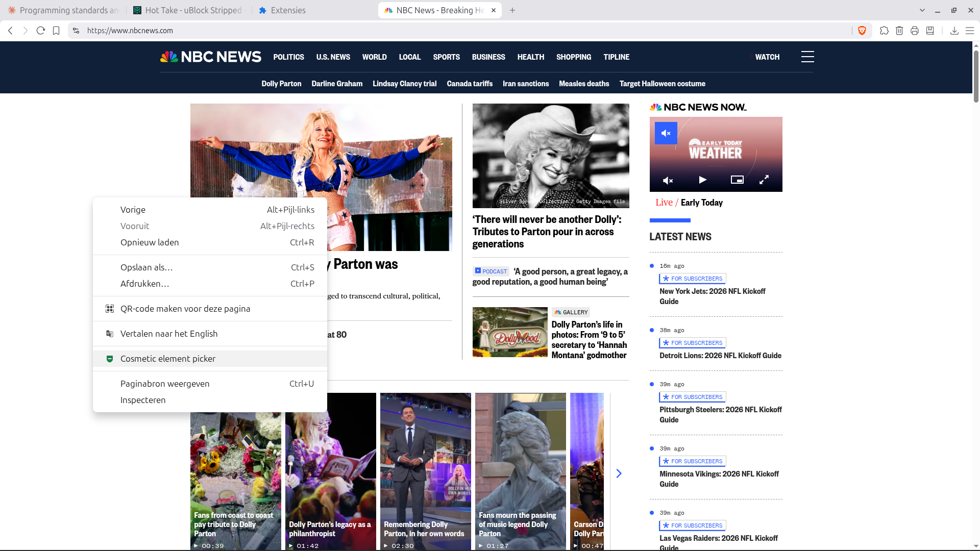Open the downloads icon in the toolbar
The height and width of the screenshot is (551, 980).
pyautogui.click(x=954, y=31)
